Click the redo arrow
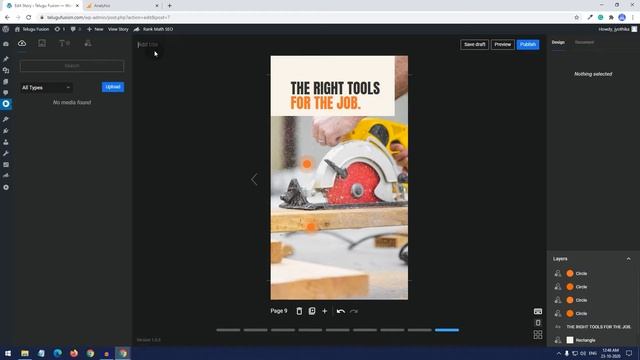The width and height of the screenshot is (640, 360). 354,311
